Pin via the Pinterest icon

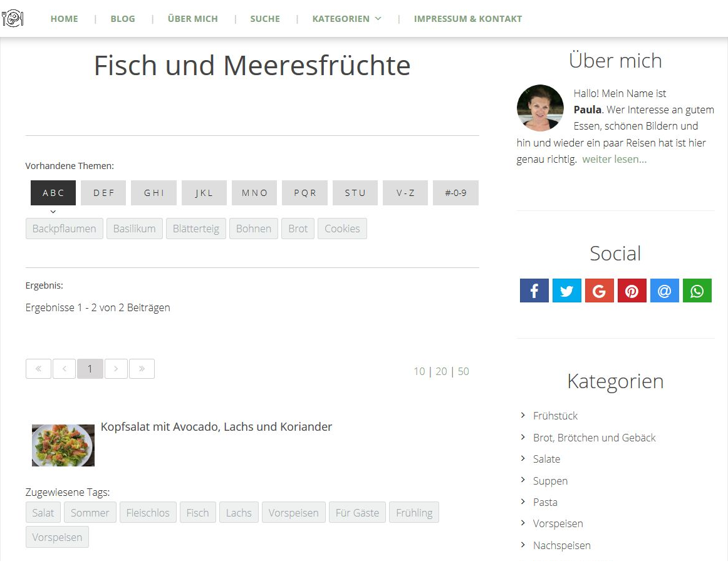[632, 291]
